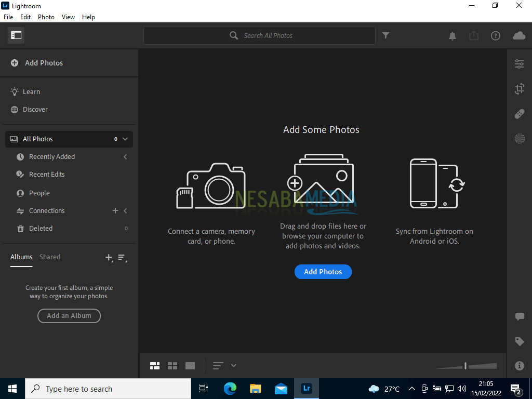Viewport: 532px width, 399px height.
Task: Toggle the left panel visibility
Action: (x=16, y=35)
